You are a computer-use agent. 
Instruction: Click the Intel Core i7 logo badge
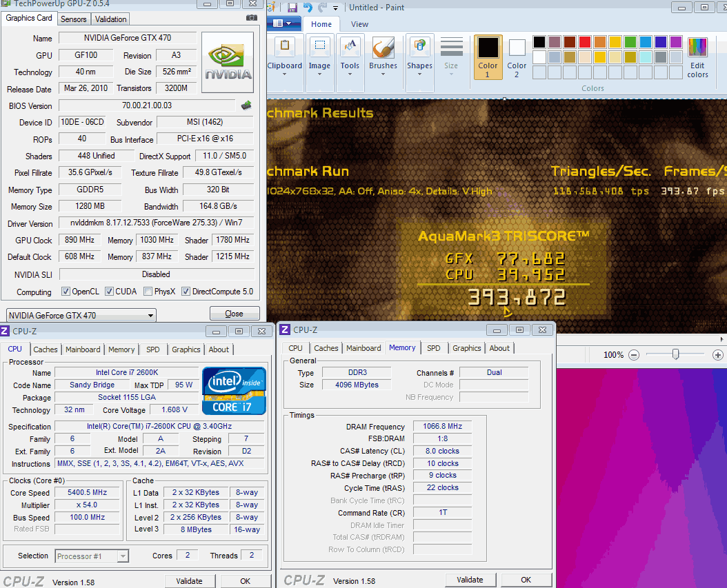point(234,391)
